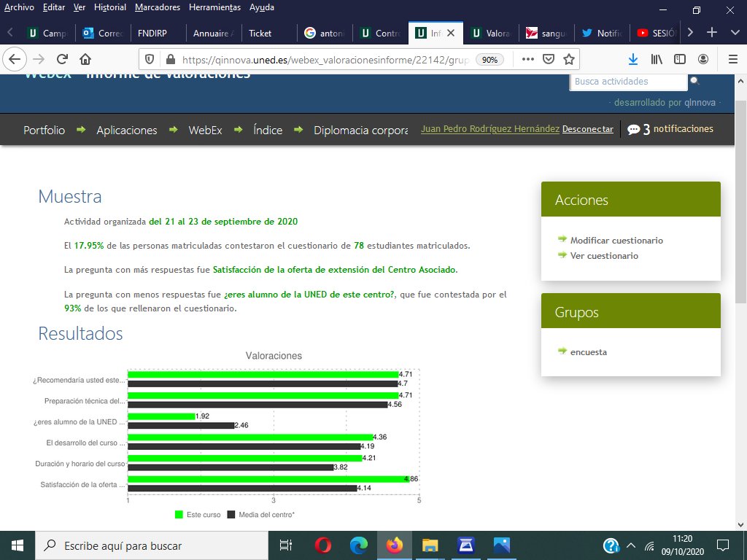Click the Aplicaciones breadcrumb link
Screen dimensions: 747x560
[127, 130]
